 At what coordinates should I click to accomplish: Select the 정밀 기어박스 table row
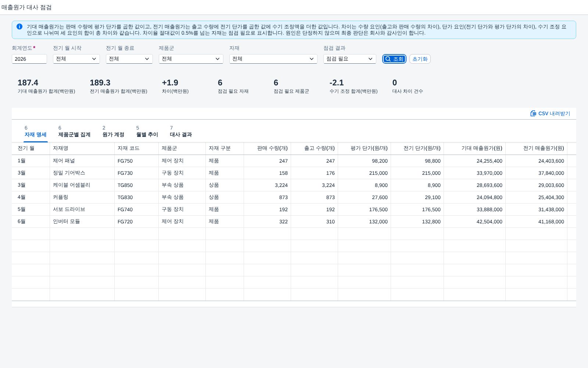294,173
